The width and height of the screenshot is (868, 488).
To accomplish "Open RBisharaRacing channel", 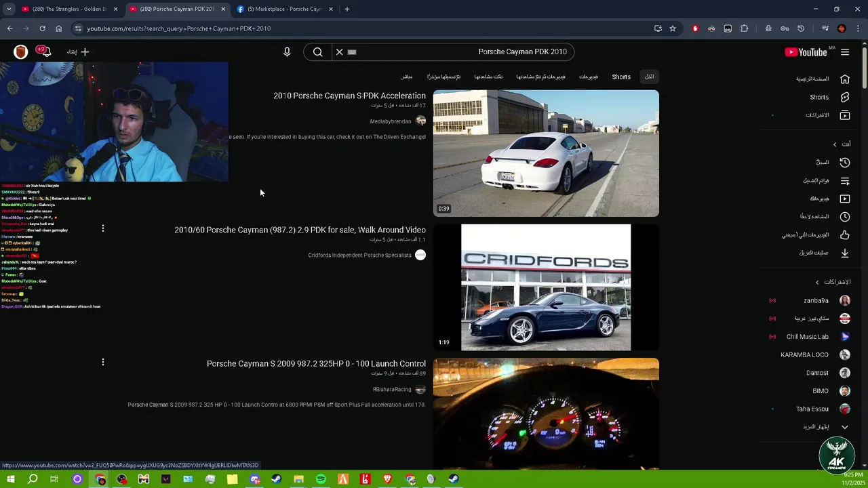I will coord(392,390).
